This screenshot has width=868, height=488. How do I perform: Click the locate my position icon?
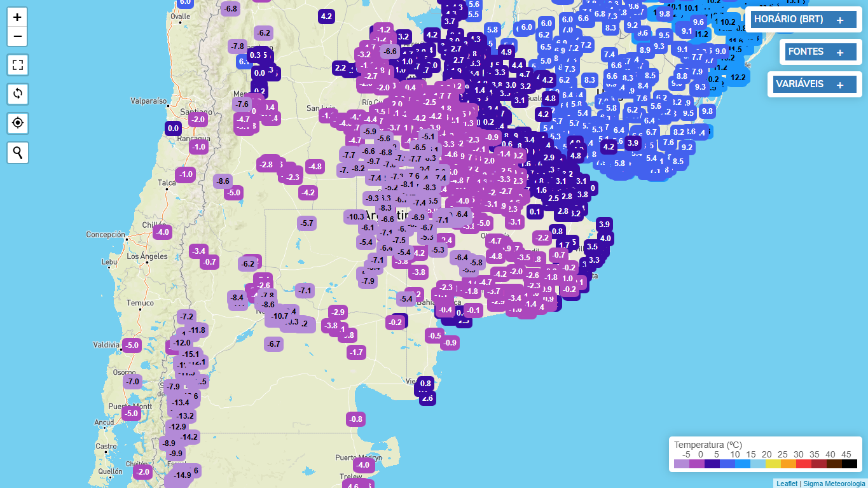(17, 123)
